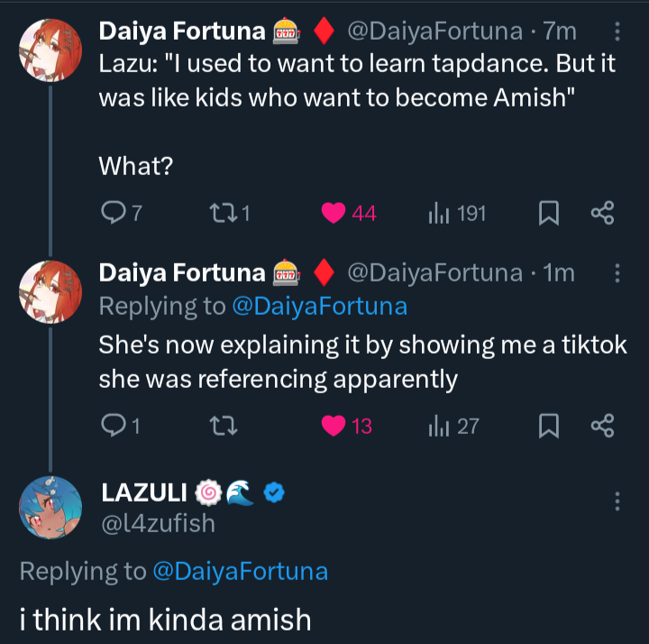649x644 pixels.
Task: Open more options on second tweet
Action: (x=617, y=272)
